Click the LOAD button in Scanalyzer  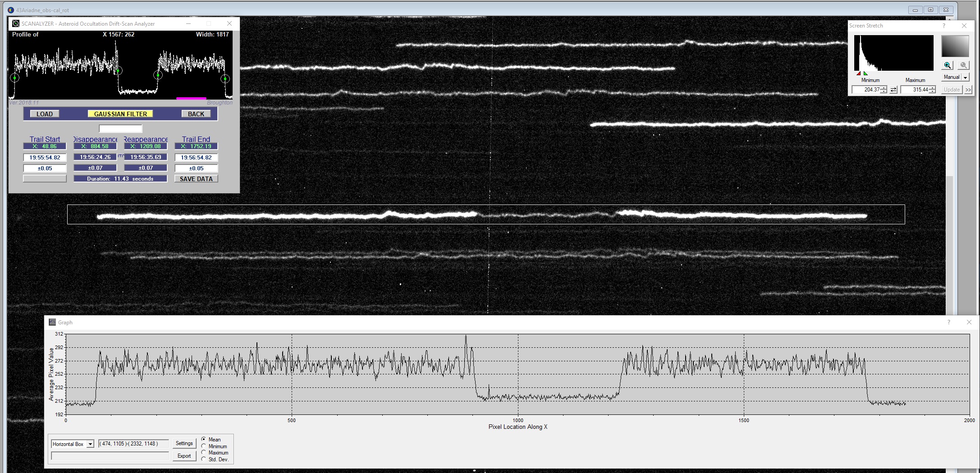[x=45, y=114]
